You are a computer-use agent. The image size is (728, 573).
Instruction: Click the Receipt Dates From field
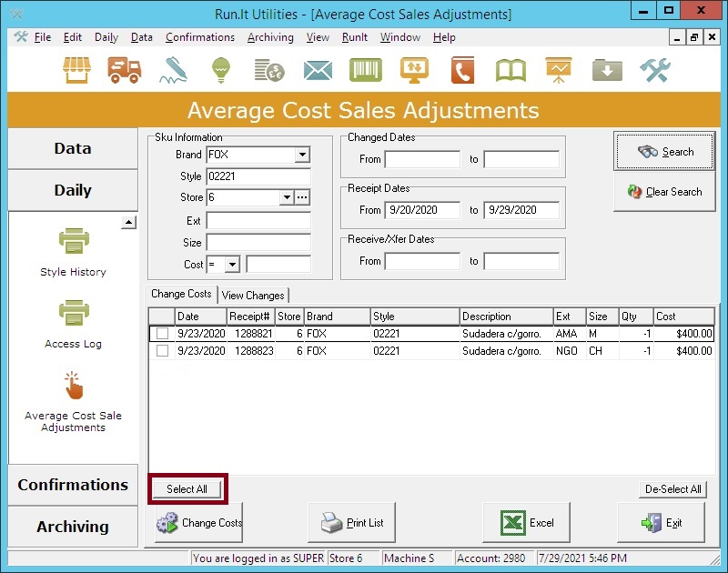tap(422, 210)
